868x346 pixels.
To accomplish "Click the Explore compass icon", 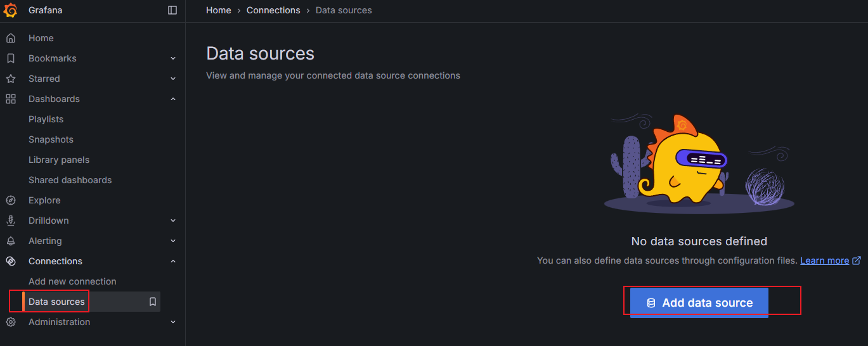I will 11,200.
